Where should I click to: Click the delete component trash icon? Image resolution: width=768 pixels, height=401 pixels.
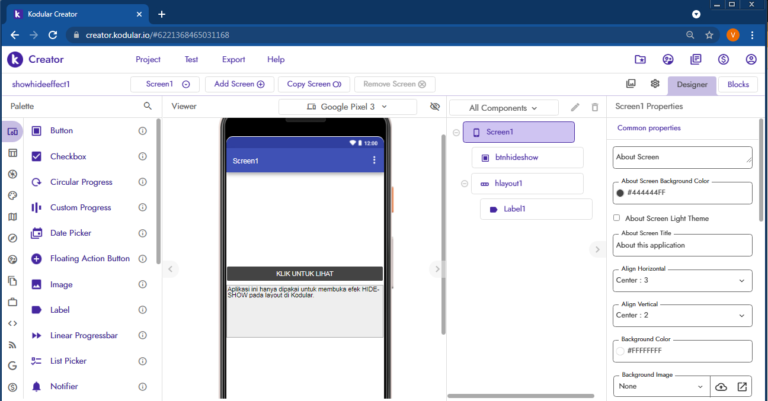[x=595, y=107]
